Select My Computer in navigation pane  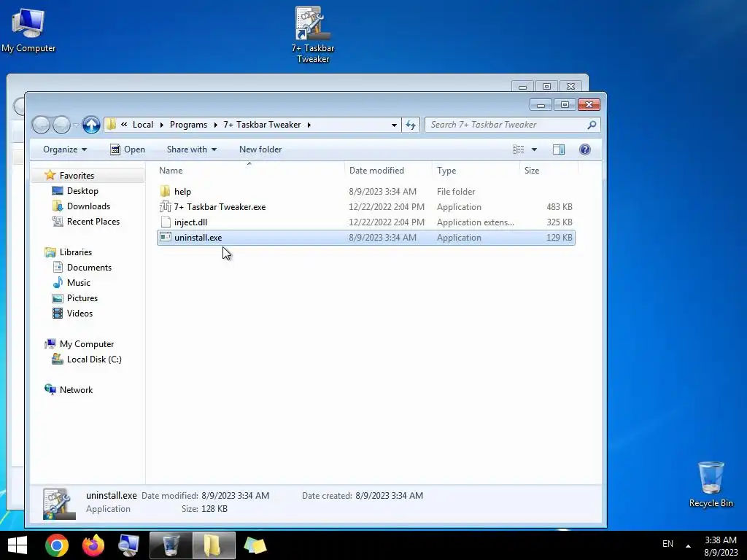click(87, 344)
